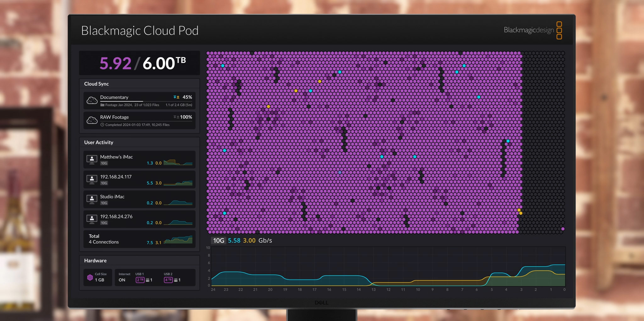Select the user icon for Matthew's iMac

tap(92, 160)
